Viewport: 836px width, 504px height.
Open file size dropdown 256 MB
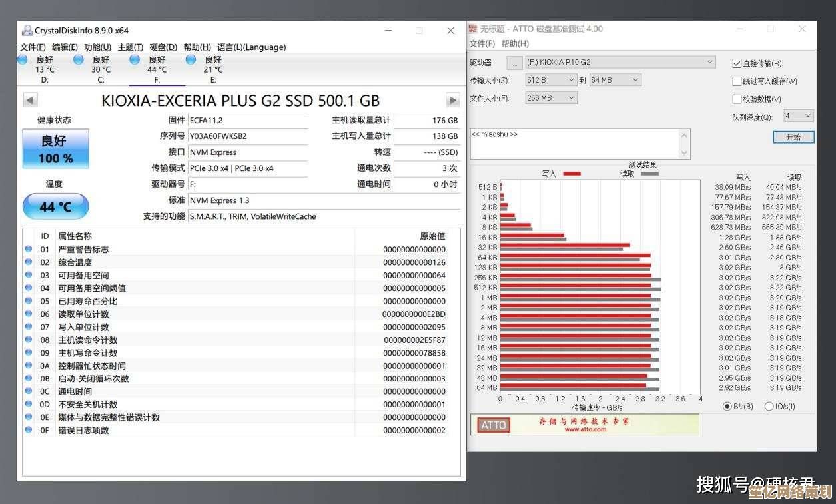click(x=551, y=98)
